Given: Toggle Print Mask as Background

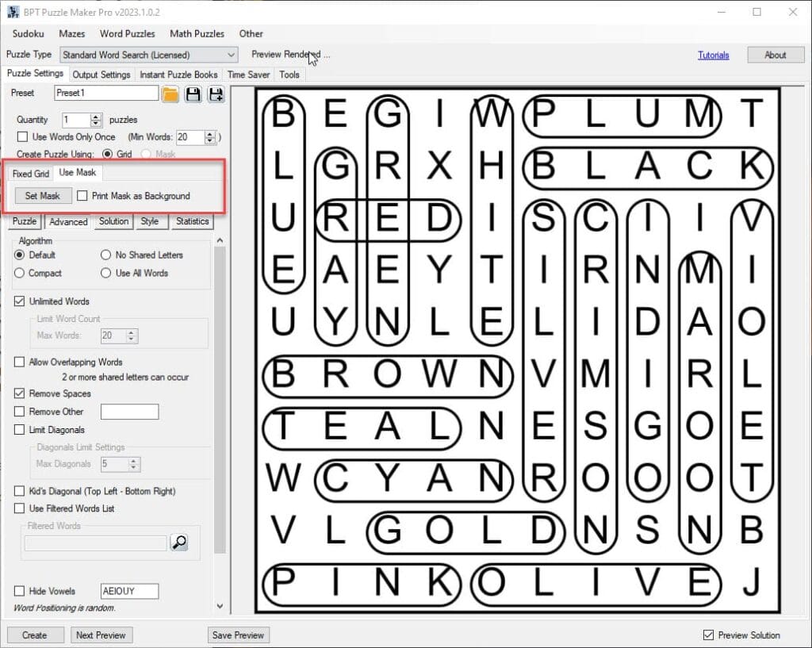Looking at the screenshot, I should click(82, 196).
